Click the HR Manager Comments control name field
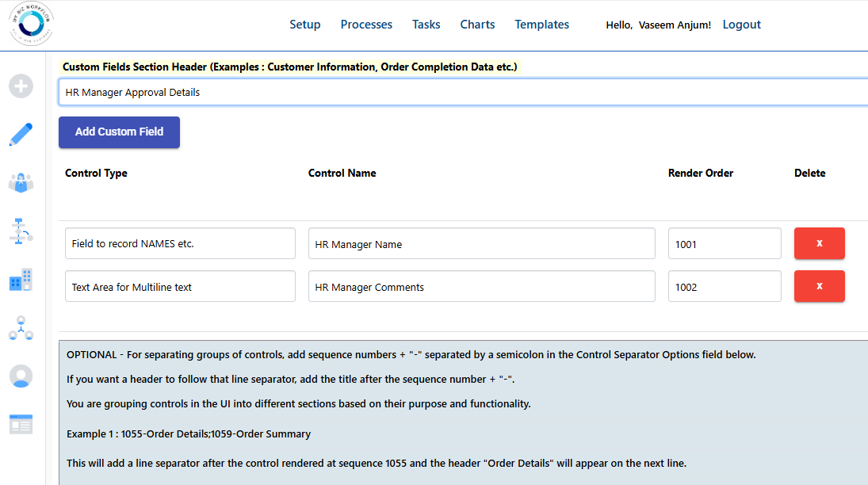The height and width of the screenshot is (485, 868). click(482, 286)
